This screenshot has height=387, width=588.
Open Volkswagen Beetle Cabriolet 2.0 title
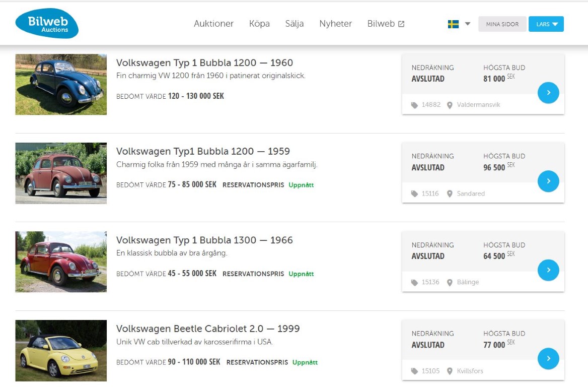(207, 329)
